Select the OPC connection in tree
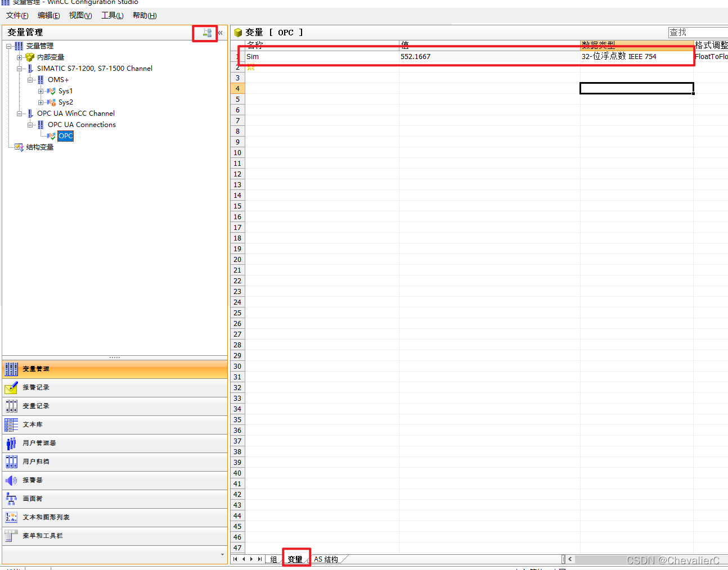Screen dimensions: 728x570 [x=66, y=136]
